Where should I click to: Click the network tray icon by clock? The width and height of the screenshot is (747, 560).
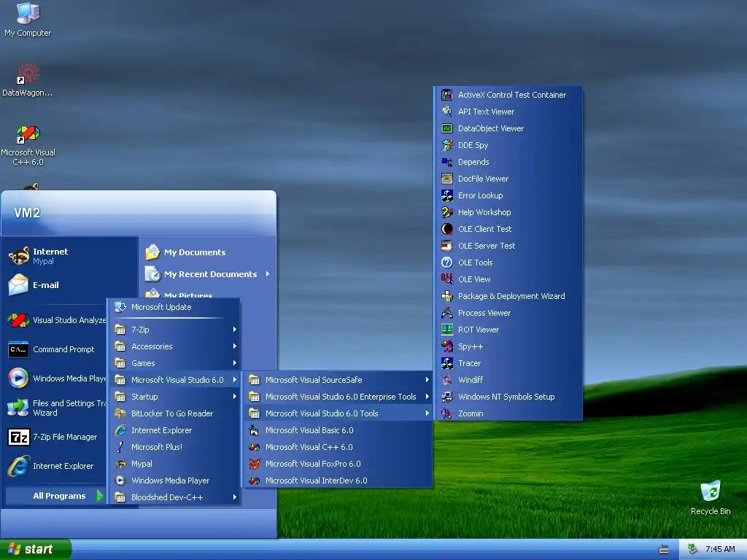pos(693,549)
